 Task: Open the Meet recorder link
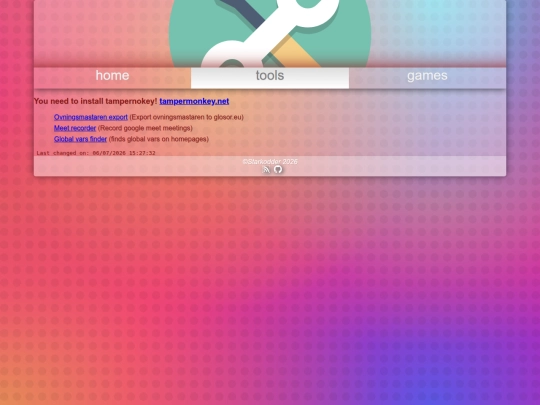75,128
